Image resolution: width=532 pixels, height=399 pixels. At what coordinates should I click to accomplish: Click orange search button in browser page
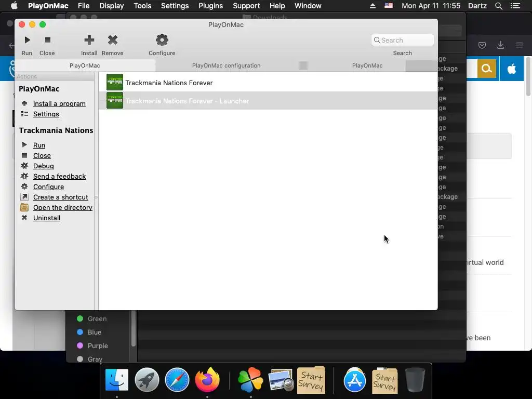coord(486,69)
